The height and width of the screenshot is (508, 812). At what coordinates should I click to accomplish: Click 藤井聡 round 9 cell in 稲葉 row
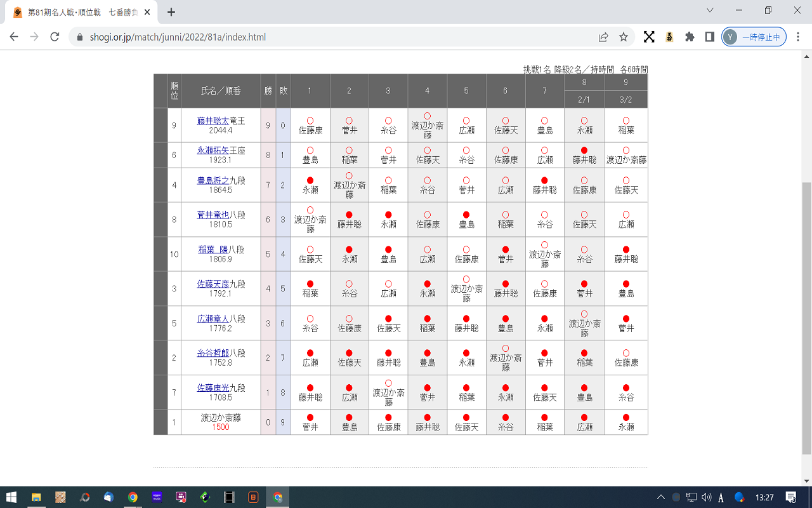[x=626, y=254]
